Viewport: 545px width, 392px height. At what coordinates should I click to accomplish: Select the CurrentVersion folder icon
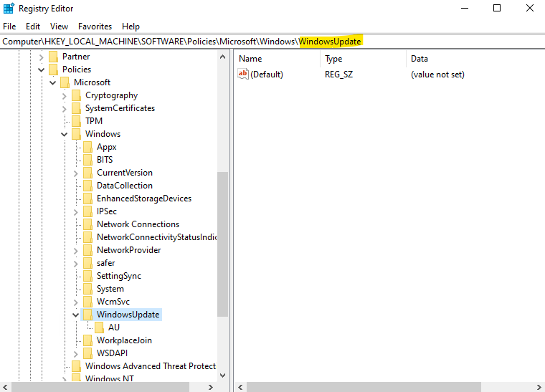coord(87,173)
